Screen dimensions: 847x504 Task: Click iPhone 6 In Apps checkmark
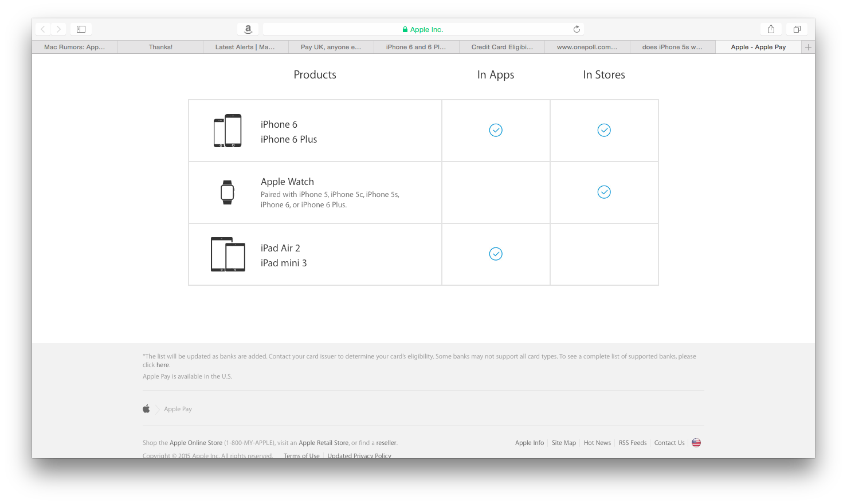496,130
